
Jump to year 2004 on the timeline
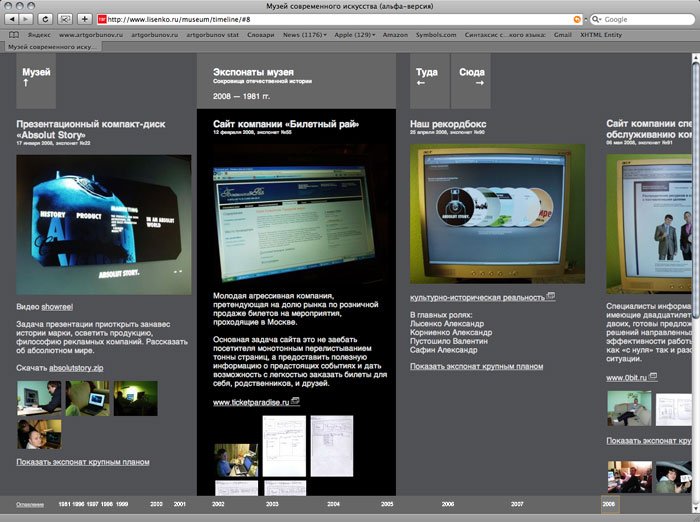coord(333,505)
